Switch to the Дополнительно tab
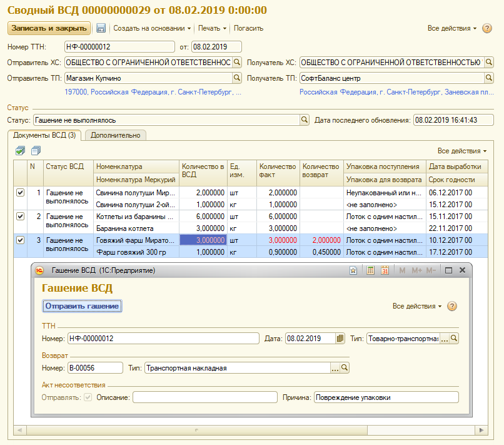Image resolution: width=504 pixels, height=445 pixels. (116, 135)
